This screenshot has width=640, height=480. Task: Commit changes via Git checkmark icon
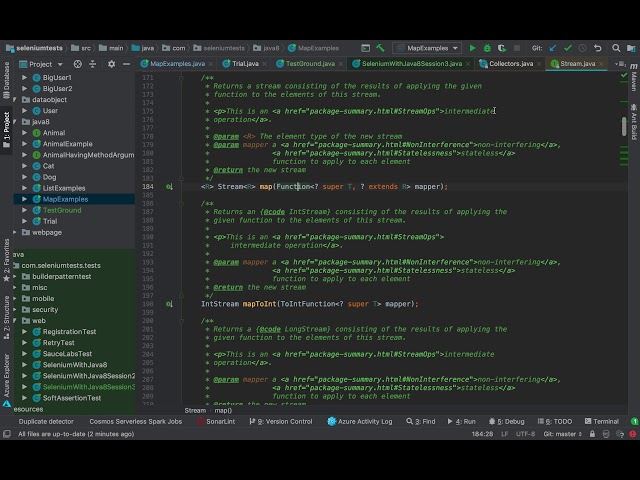(x=567, y=48)
